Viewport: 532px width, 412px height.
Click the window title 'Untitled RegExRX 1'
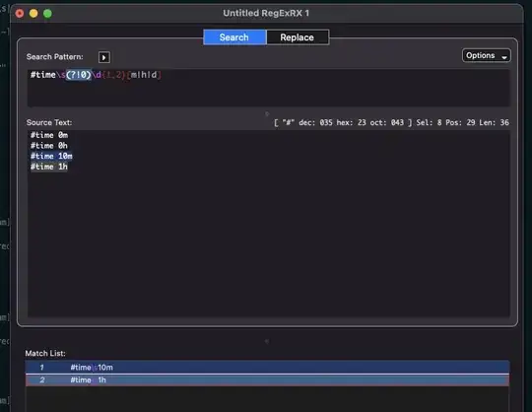tap(266, 13)
